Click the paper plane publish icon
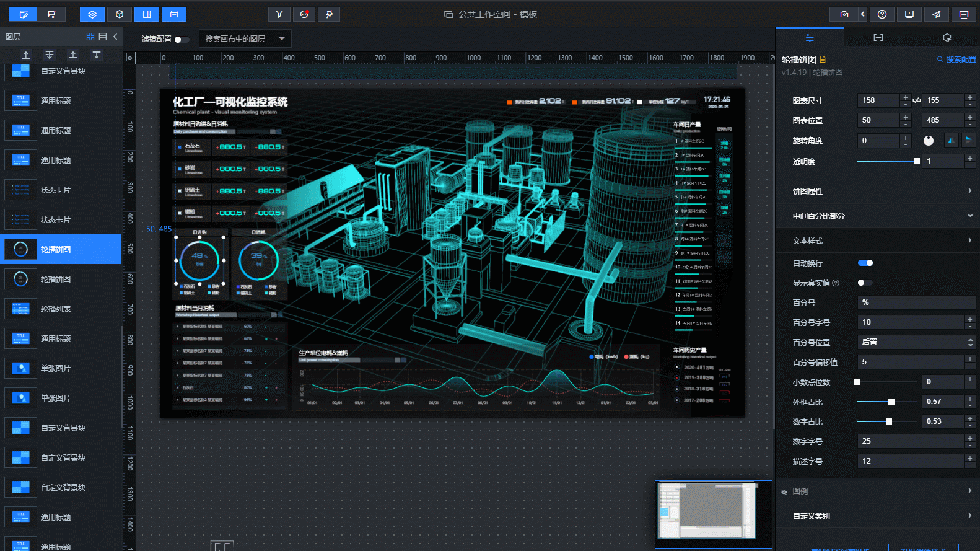Image resolution: width=980 pixels, height=551 pixels. click(x=937, y=14)
